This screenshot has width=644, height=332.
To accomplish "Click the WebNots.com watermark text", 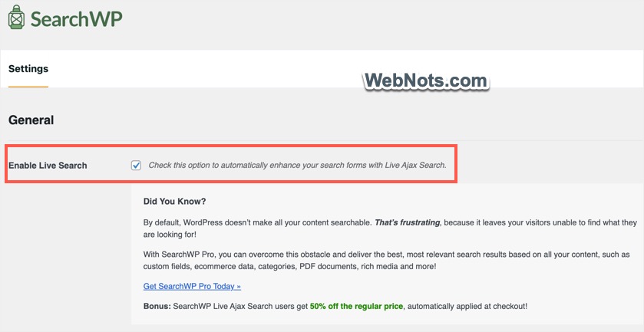I will 424,81.
